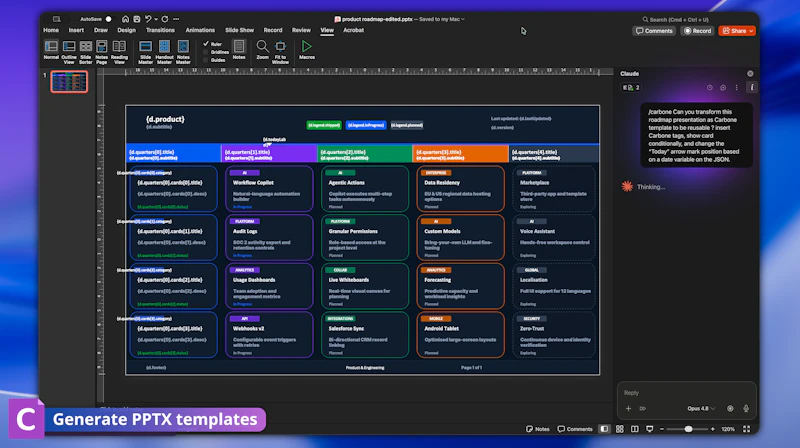Open the history clock icon in Claude panel
800x448 pixels.
click(x=710, y=87)
